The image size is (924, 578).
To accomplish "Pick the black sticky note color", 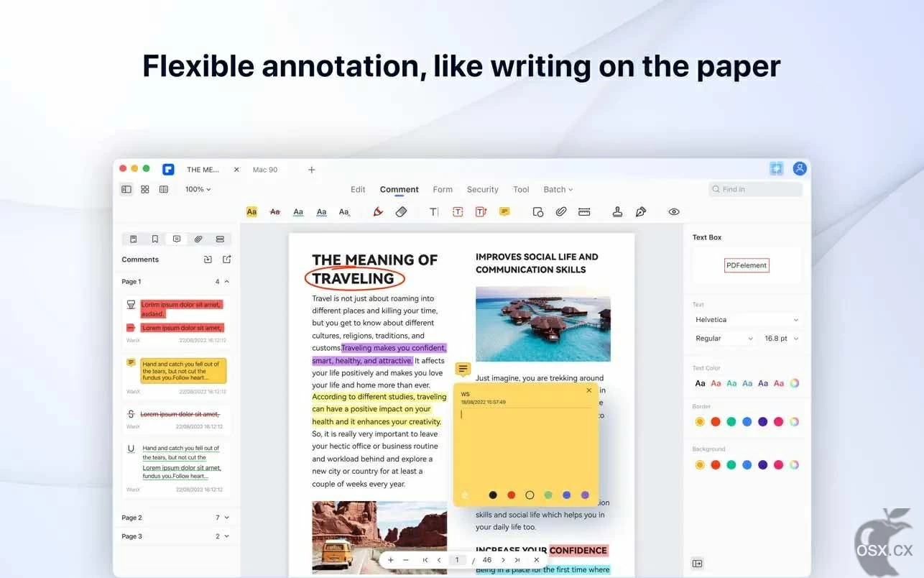I will [x=493, y=495].
